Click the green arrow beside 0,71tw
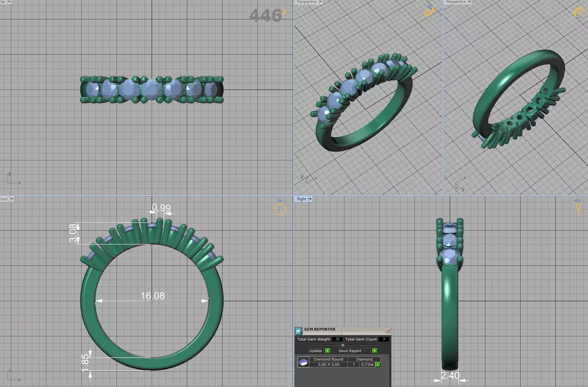 [x=378, y=364]
